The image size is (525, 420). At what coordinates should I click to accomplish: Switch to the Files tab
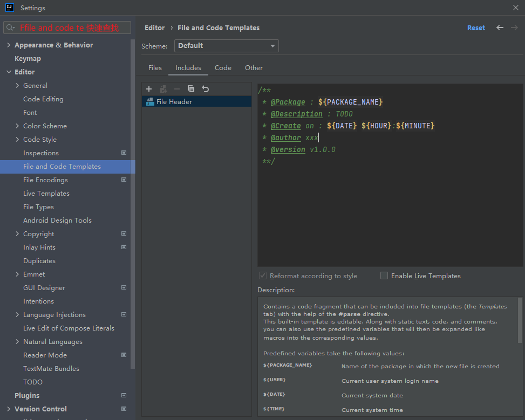[155, 68]
